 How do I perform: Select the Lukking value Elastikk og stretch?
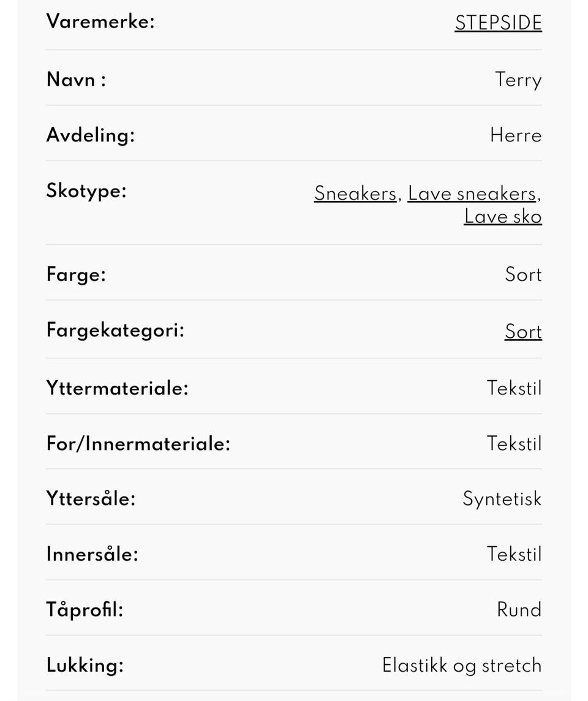tap(462, 665)
